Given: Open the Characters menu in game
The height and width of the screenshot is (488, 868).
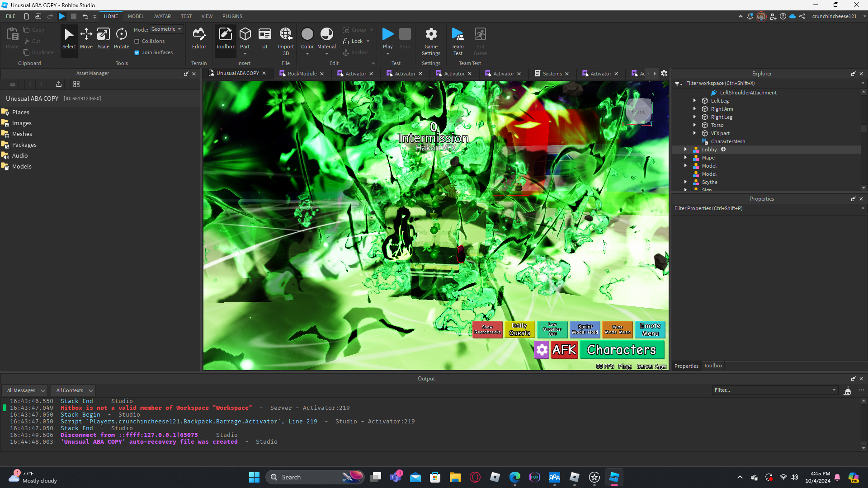Looking at the screenshot, I should coord(622,350).
